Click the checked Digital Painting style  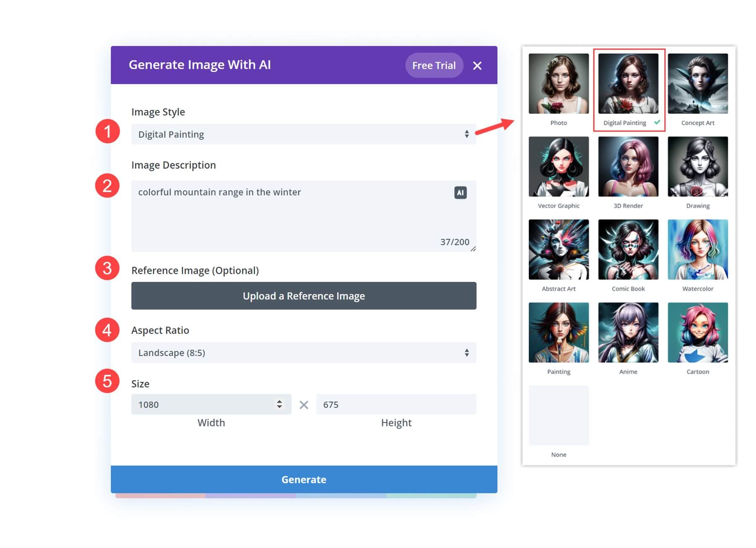(628, 84)
